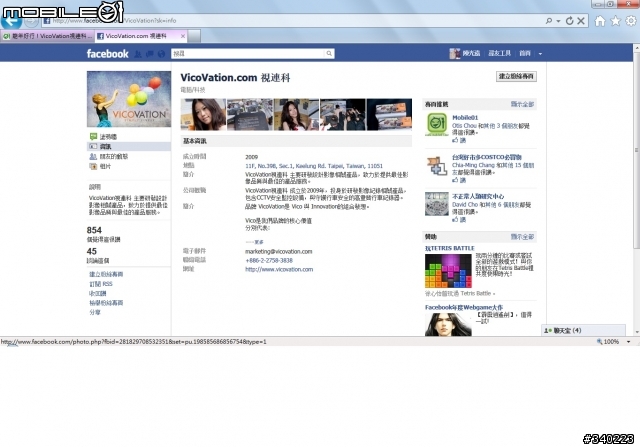
Task: Open the 100% zoom level dropdown arrow
Action: click(x=629, y=342)
